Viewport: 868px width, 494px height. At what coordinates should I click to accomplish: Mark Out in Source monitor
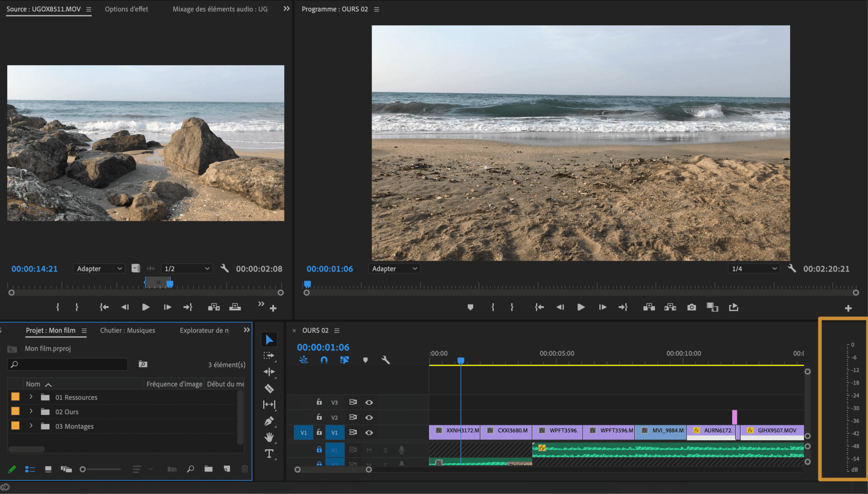point(77,307)
